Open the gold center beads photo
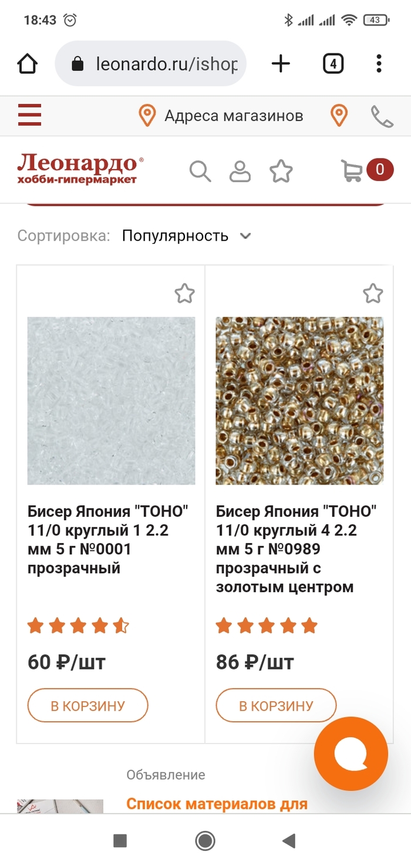The height and width of the screenshot is (868, 411). 299,401
